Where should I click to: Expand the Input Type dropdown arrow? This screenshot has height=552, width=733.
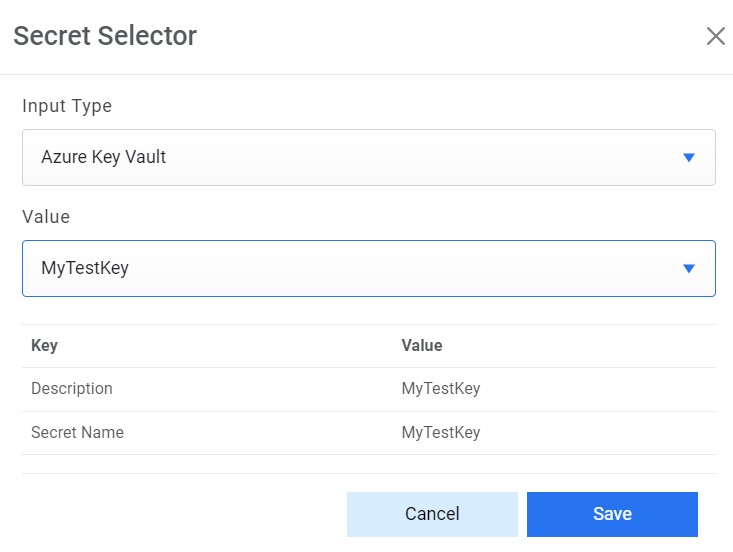tap(688, 158)
